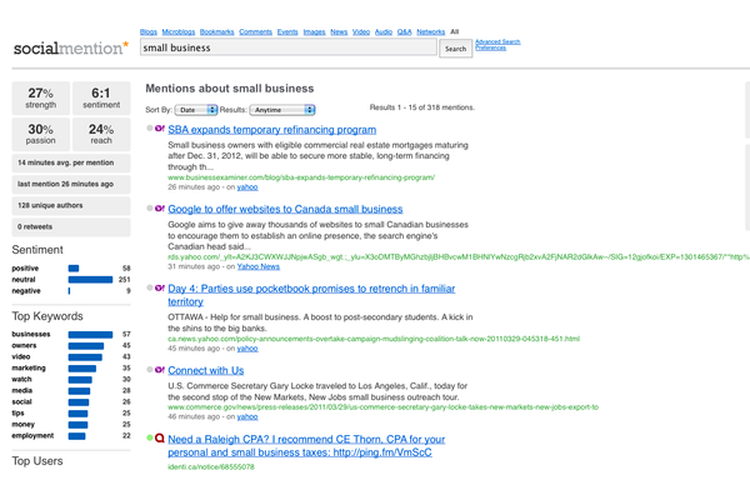Click the businesses keyword
This screenshot has height=500, width=750.
click(31, 334)
